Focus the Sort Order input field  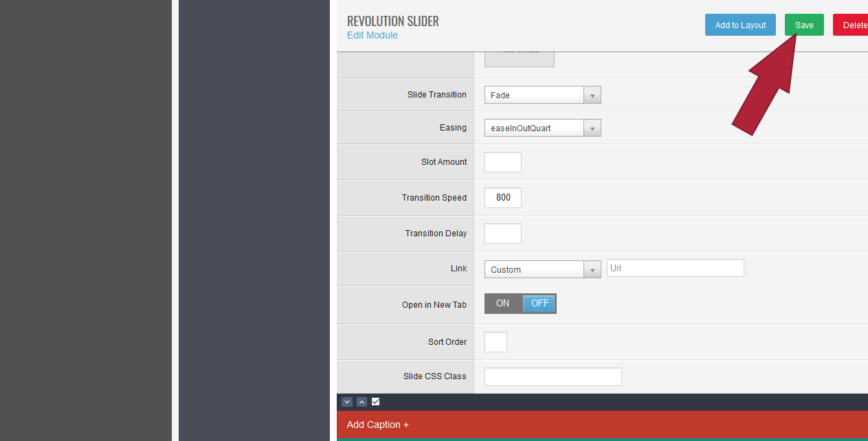(x=496, y=342)
